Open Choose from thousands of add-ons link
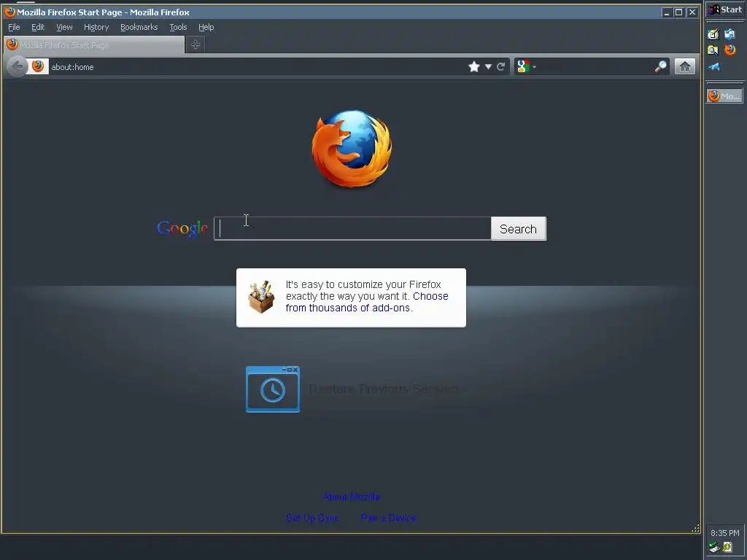 367,302
